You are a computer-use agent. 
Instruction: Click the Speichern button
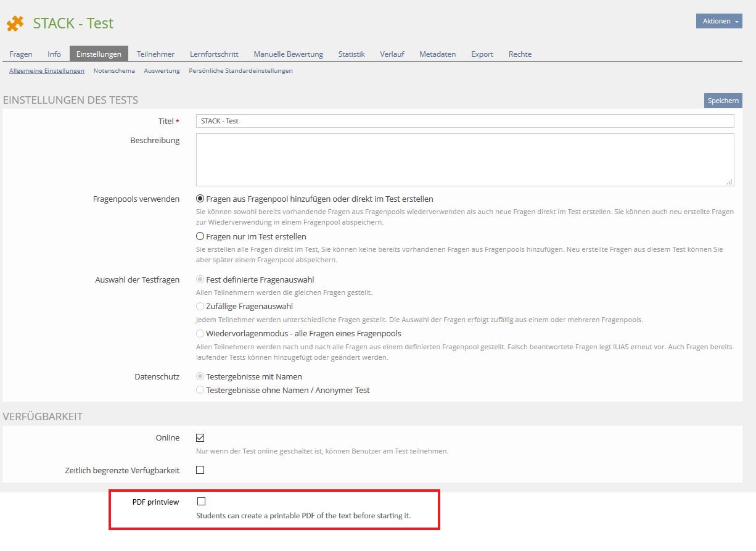click(723, 101)
